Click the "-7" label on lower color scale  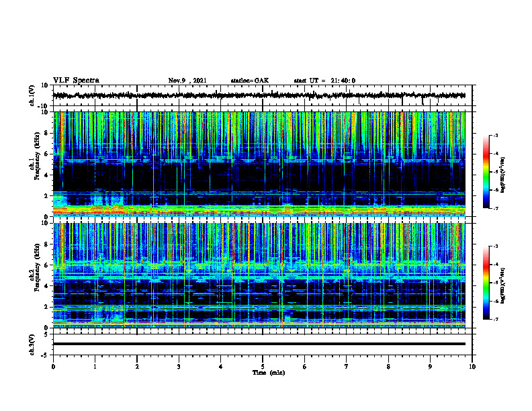tap(495, 320)
